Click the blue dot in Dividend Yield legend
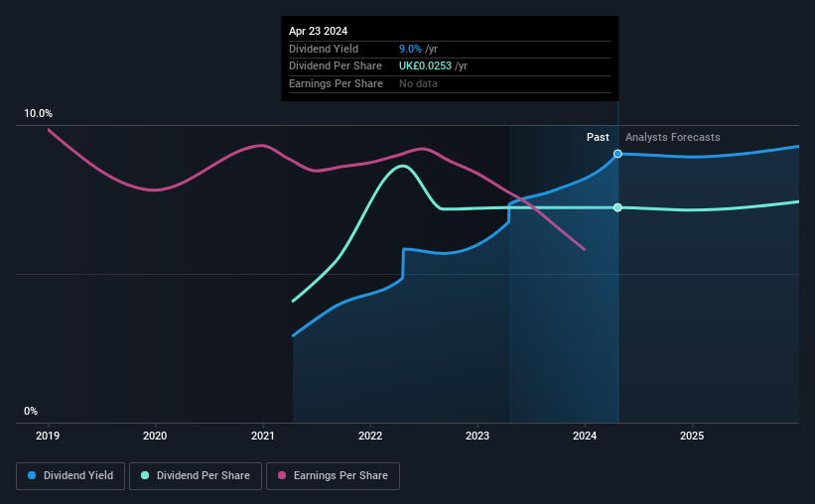 coord(32,475)
